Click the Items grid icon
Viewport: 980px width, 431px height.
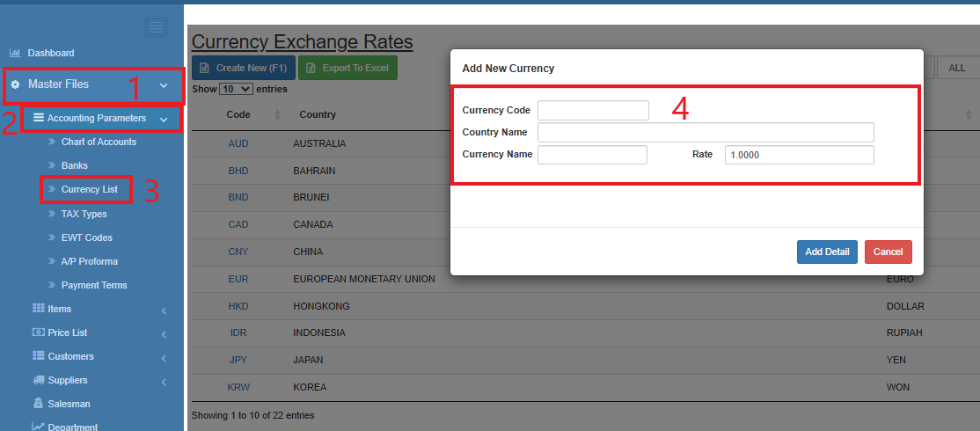tap(38, 309)
